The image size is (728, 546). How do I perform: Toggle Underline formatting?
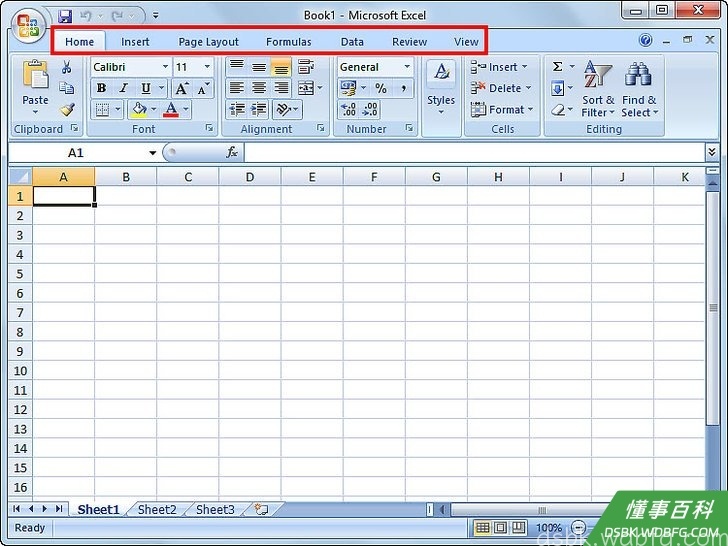pyautogui.click(x=146, y=88)
